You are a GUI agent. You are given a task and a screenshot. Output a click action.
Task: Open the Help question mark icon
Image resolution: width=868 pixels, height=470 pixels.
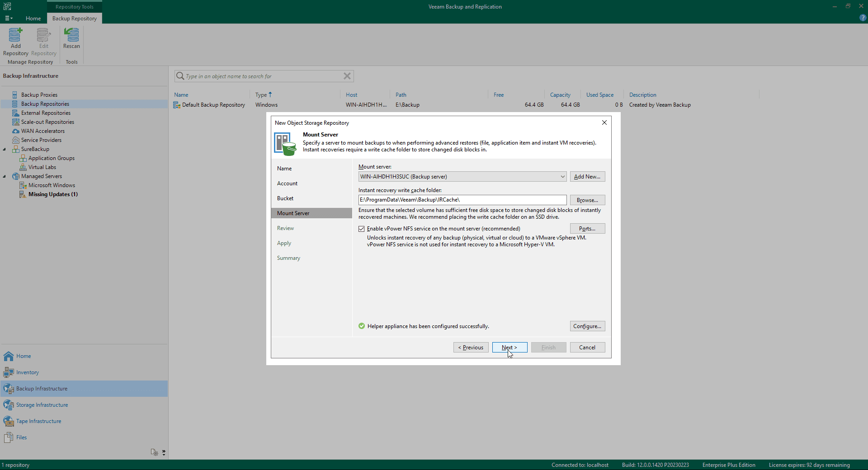click(x=863, y=18)
